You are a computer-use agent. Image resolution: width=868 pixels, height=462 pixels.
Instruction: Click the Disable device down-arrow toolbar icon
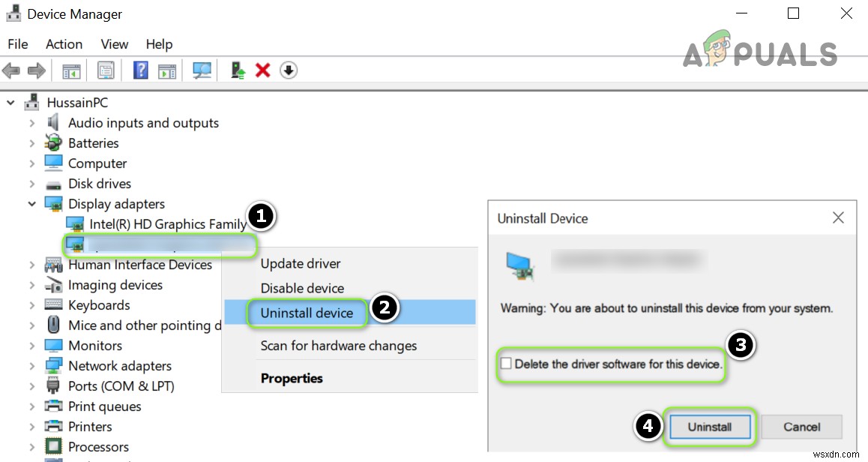(289, 70)
